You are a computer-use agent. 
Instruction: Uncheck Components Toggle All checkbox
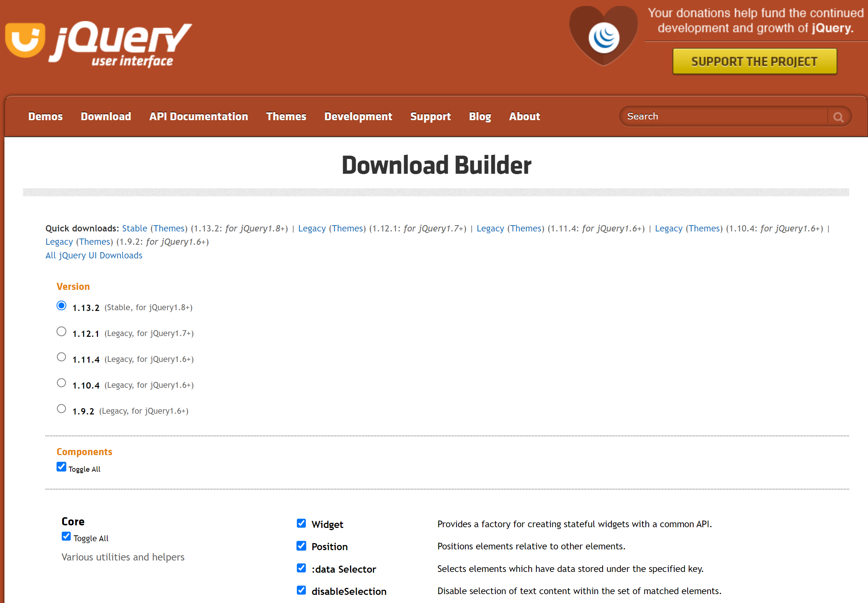tap(61, 467)
